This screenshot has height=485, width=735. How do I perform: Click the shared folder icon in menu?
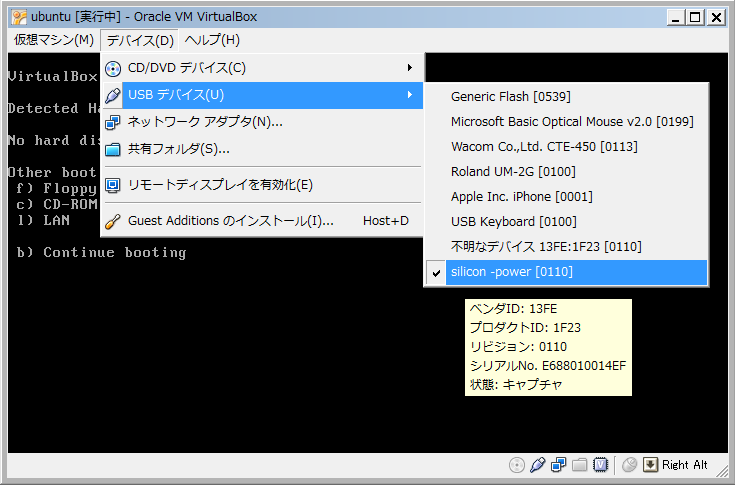[x=113, y=150]
